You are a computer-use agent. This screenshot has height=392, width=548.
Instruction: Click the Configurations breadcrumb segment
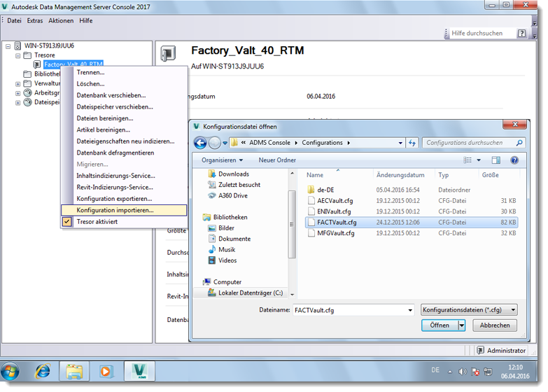[x=322, y=143]
